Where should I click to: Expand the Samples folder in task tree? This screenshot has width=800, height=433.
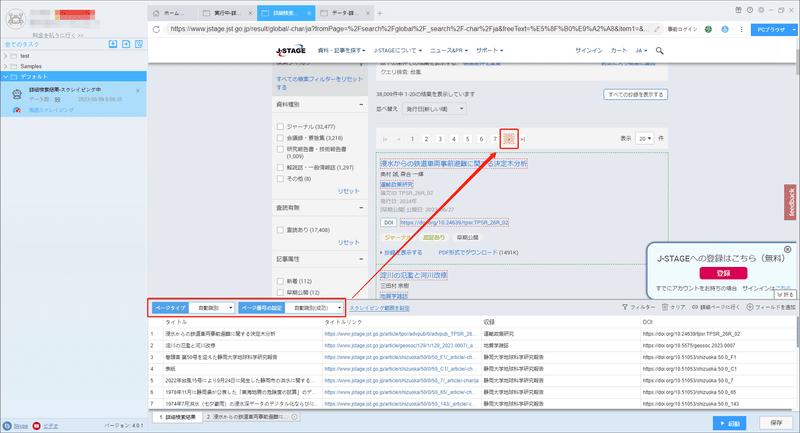click(6, 66)
